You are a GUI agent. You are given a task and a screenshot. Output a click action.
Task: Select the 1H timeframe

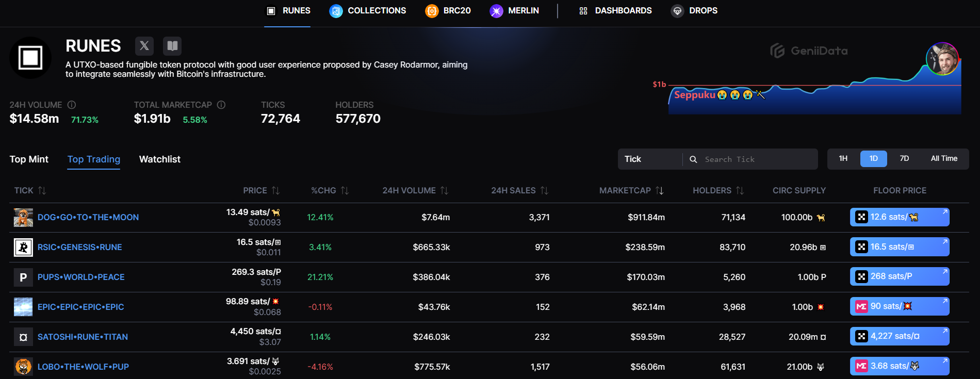[x=843, y=159]
